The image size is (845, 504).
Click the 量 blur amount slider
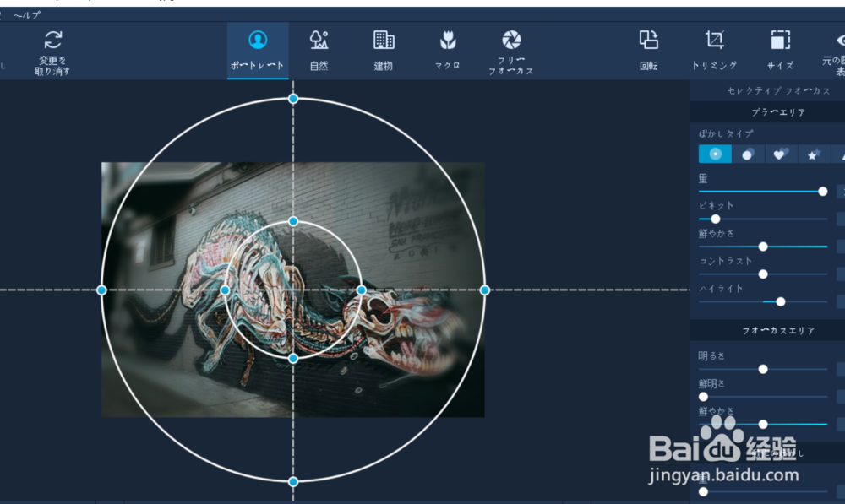coord(763,191)
